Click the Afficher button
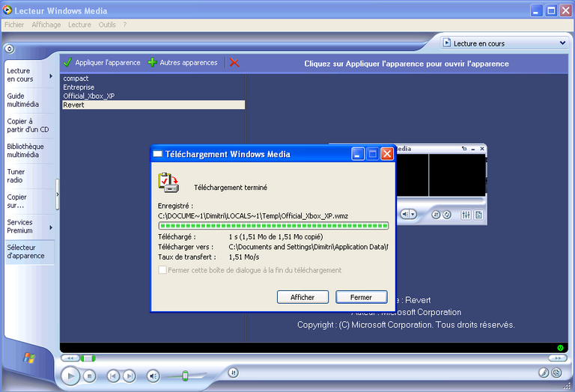Image resolution: width=575 pixels, height=392 pixels. click(x=302, y=297)
